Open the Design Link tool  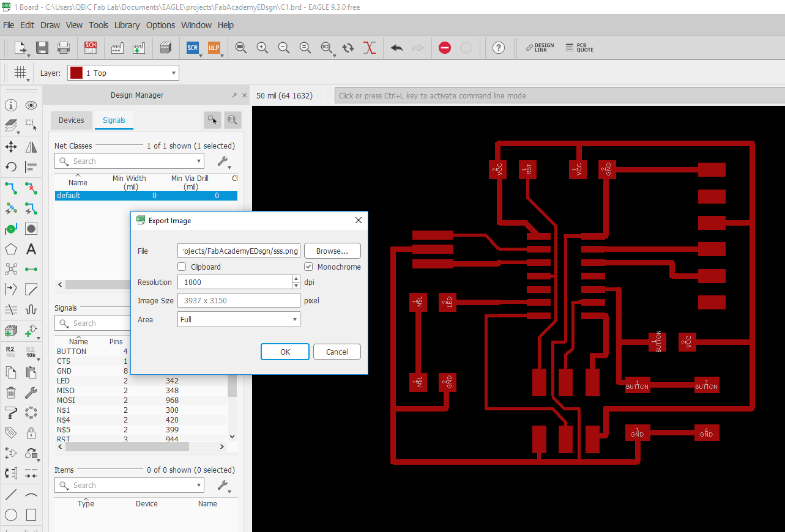coord(540,48)
